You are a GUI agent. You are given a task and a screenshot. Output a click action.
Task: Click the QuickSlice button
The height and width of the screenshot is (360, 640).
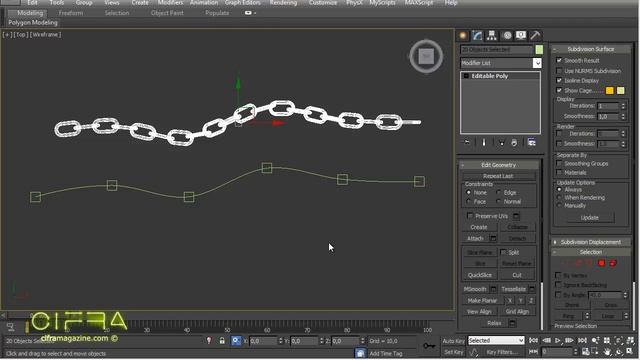click(480, 275)
